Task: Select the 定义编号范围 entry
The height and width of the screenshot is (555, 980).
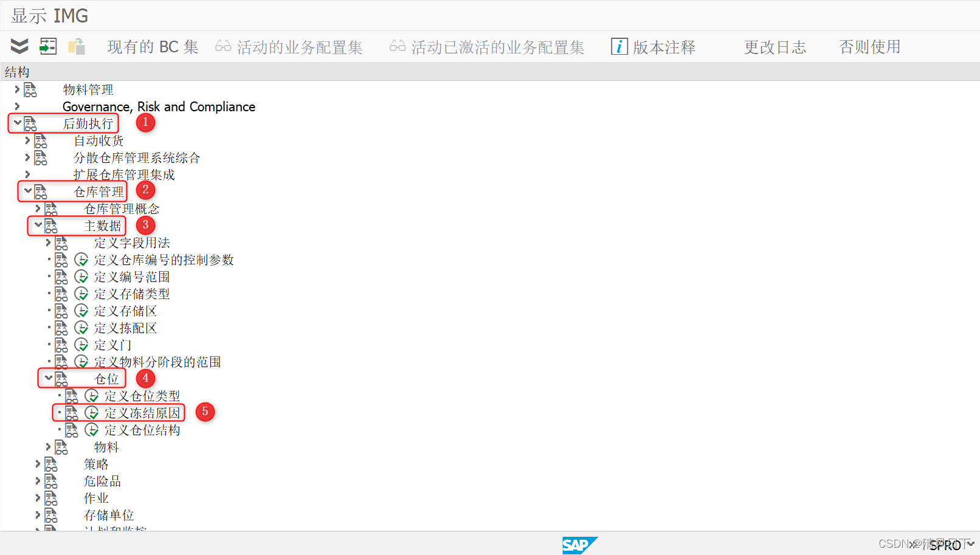Action: coord(132,277)
